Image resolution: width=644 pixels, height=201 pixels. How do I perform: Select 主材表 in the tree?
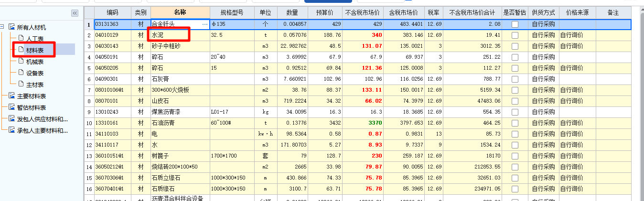35,85
